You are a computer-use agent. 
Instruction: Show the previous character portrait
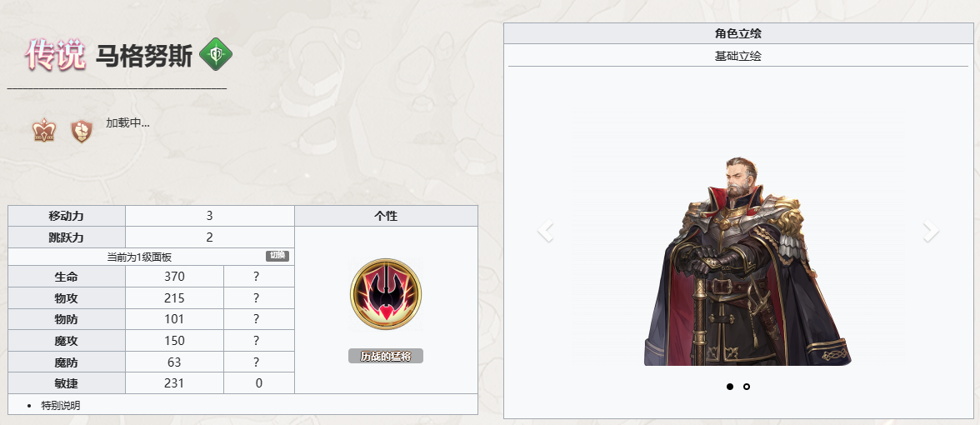[x=546, y=231]
